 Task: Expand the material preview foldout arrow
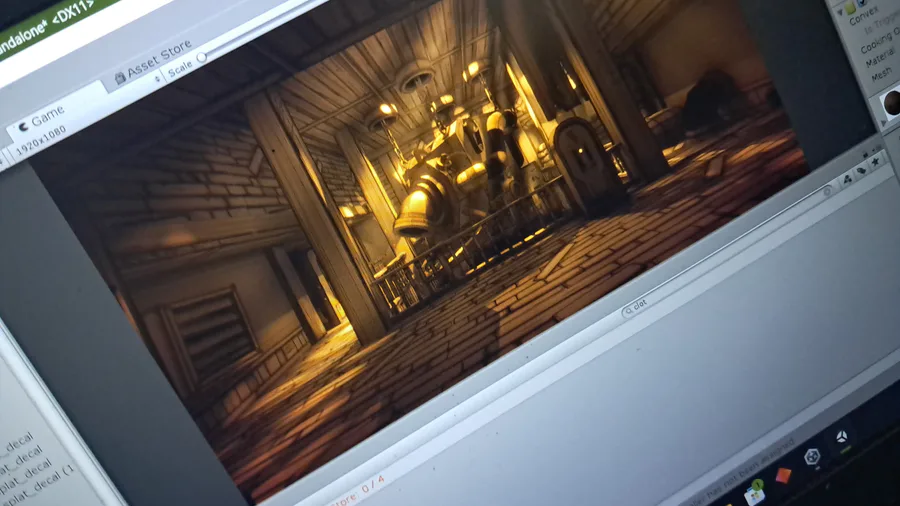pos(884,123)
